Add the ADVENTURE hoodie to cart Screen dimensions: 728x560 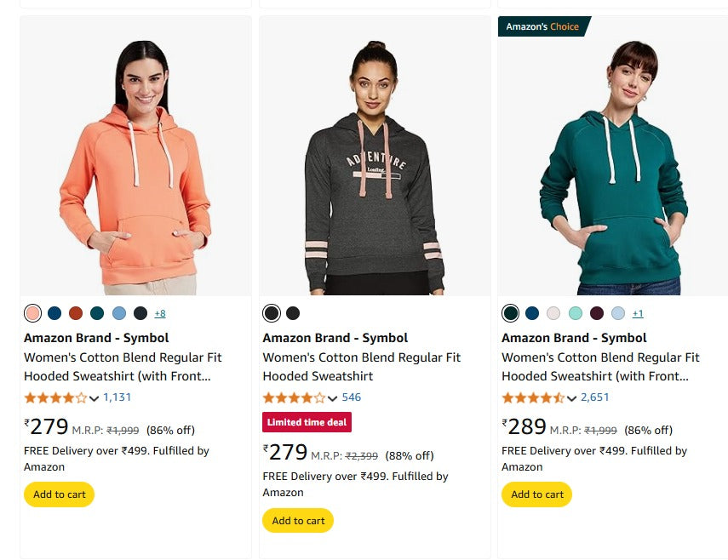coord(298,521)
